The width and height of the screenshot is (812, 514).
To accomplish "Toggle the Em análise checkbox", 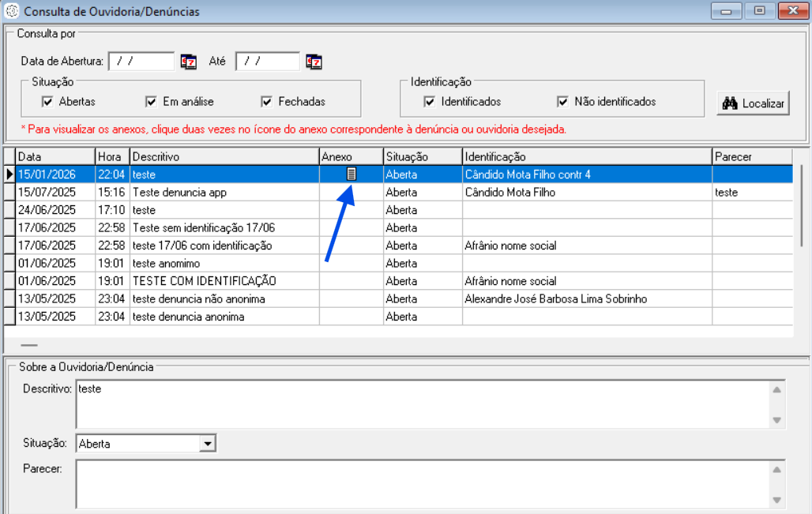I will (x=152, y=101).
